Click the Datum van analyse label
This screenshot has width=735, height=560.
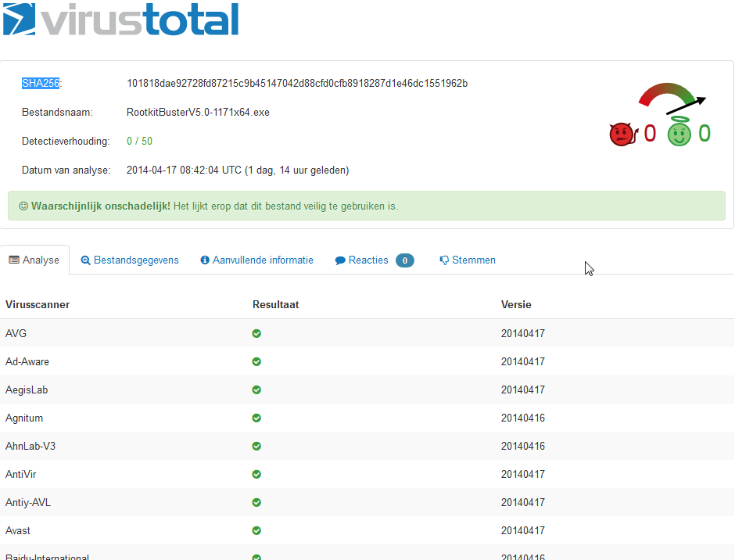tap(66, 171)
